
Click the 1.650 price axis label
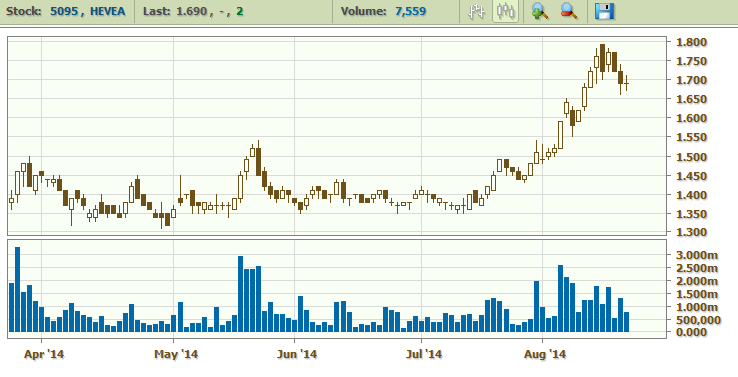click(x=691, y=99)
